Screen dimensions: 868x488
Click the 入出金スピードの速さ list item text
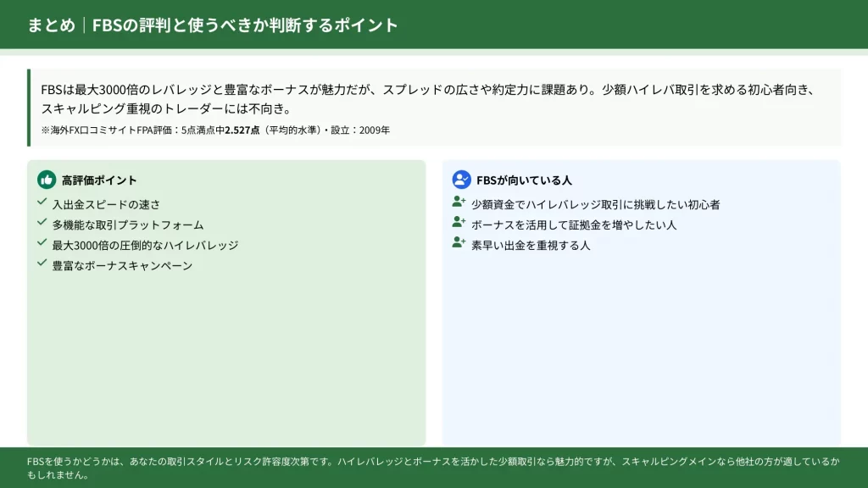[106, 204]
